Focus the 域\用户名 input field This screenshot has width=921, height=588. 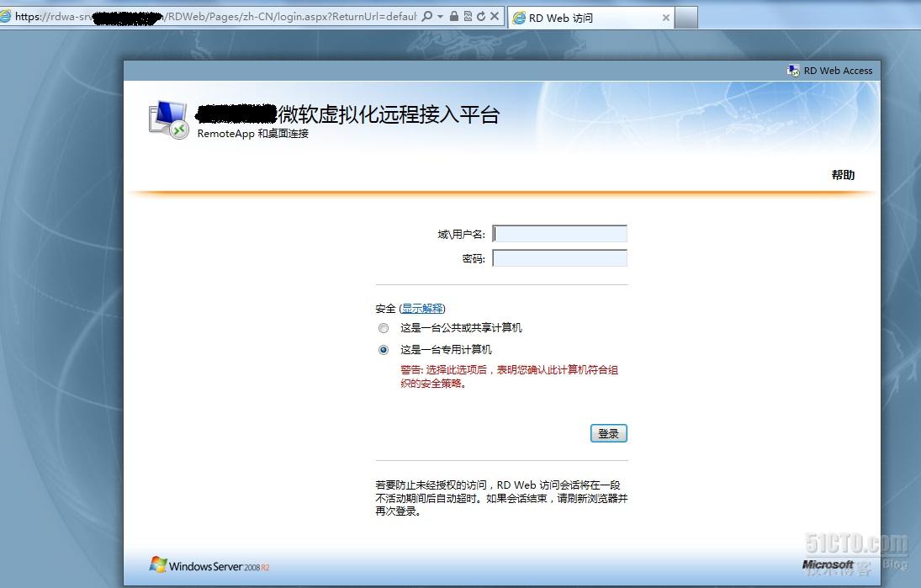560,234
